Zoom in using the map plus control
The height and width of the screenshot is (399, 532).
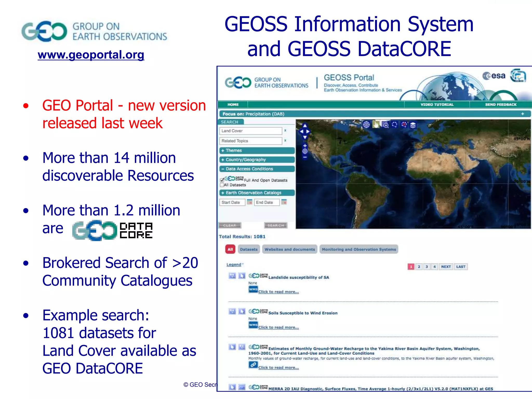305,146
